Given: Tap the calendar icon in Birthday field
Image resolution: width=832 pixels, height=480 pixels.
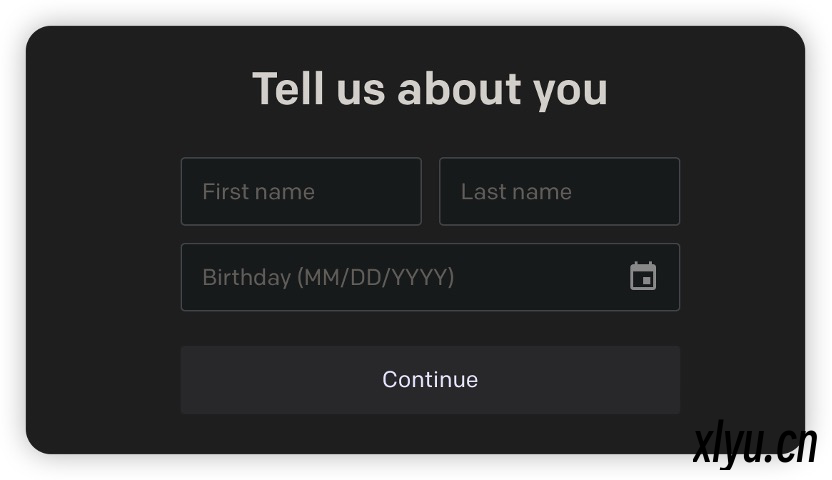Looking at the screenshot, I should (643, 276).
